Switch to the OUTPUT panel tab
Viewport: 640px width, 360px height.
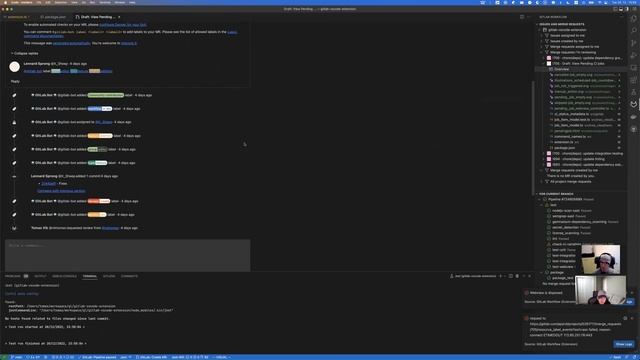coord(40,276)
